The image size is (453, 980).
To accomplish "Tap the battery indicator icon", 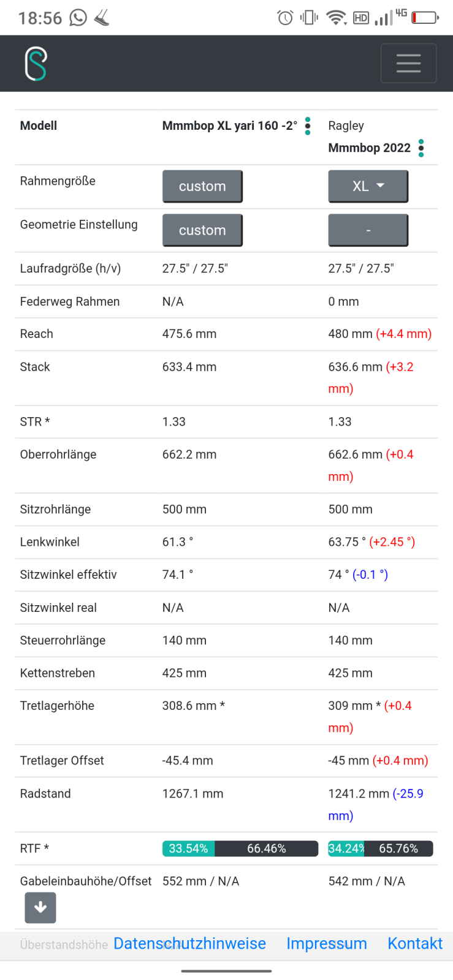I will (425, 18).
